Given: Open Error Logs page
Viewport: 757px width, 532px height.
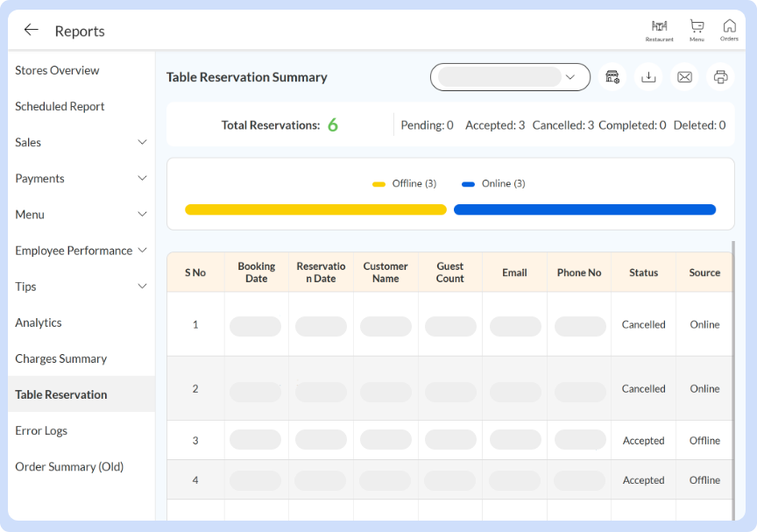Looking at the screenshot, I should click(x=41, y=430).
